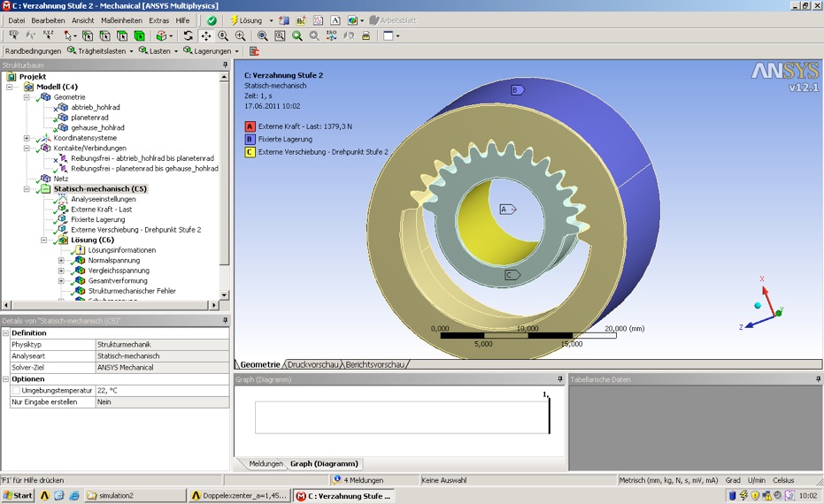Switch to the Berichtsvorschau tab
824x504 pixels.
pyautogui.click(x=374, y=364)
